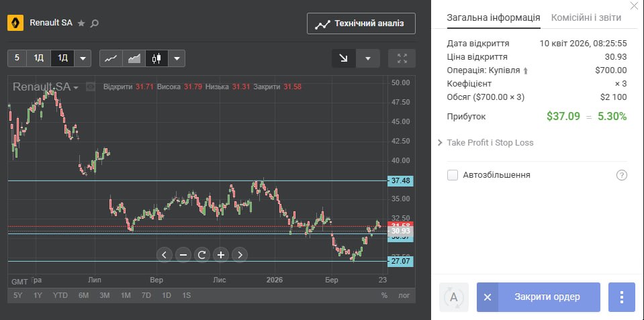This screenshot has width=644, height=320.
Task: Click the search magnifier next to Renault SA
Action: [x=95, y=23]
